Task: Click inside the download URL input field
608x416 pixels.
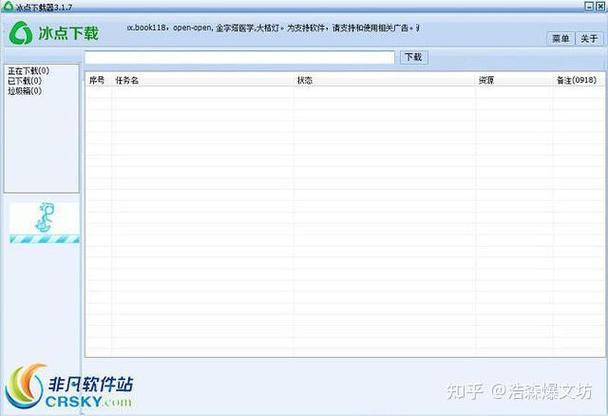Action: 240,57
